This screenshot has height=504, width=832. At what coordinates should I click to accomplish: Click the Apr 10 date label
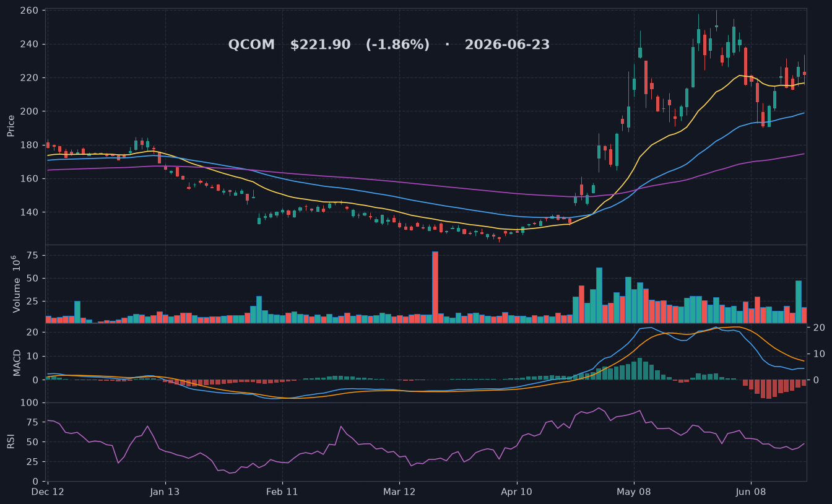[517, 491]
